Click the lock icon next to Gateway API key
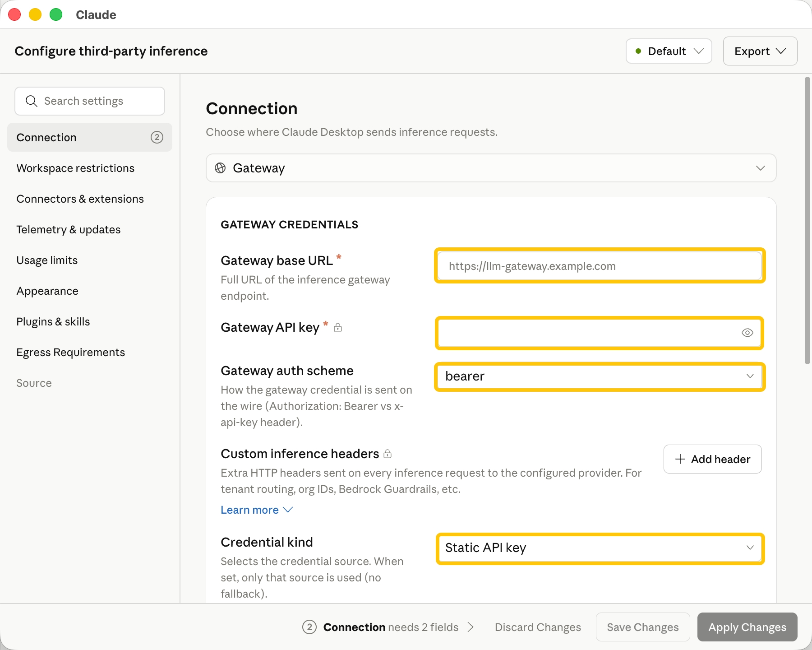 point(338,327)
